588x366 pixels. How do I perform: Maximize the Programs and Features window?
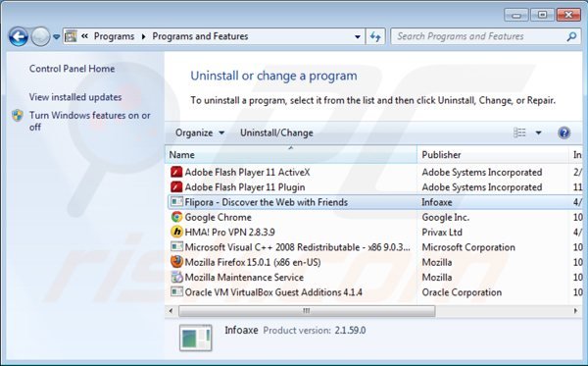coord(542,15)
